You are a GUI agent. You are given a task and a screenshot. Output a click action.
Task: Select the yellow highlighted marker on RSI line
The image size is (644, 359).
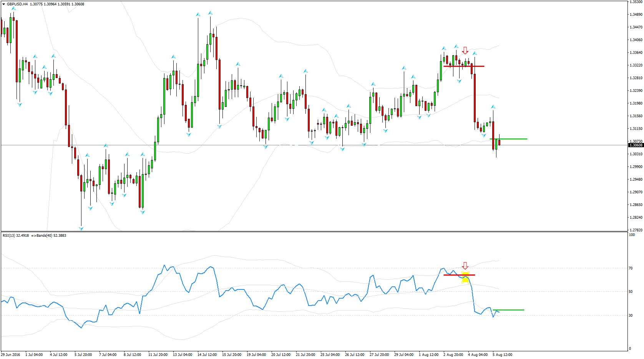click(x=465, y=278)
